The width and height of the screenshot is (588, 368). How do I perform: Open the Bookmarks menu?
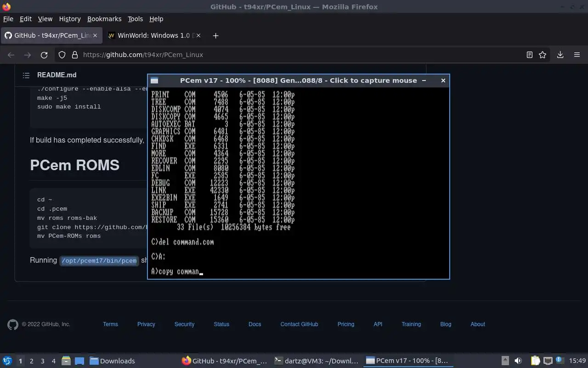(x=104, y=19)
